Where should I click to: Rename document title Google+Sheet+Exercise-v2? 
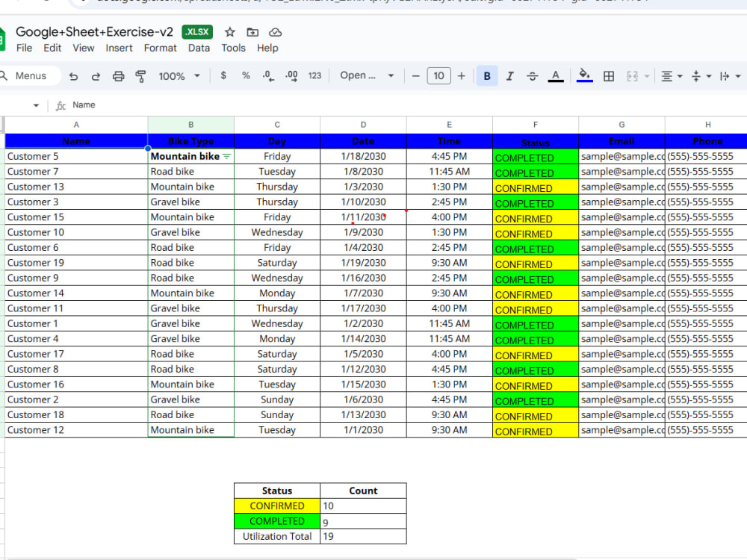pyautogui.click(x=94, y=32)
